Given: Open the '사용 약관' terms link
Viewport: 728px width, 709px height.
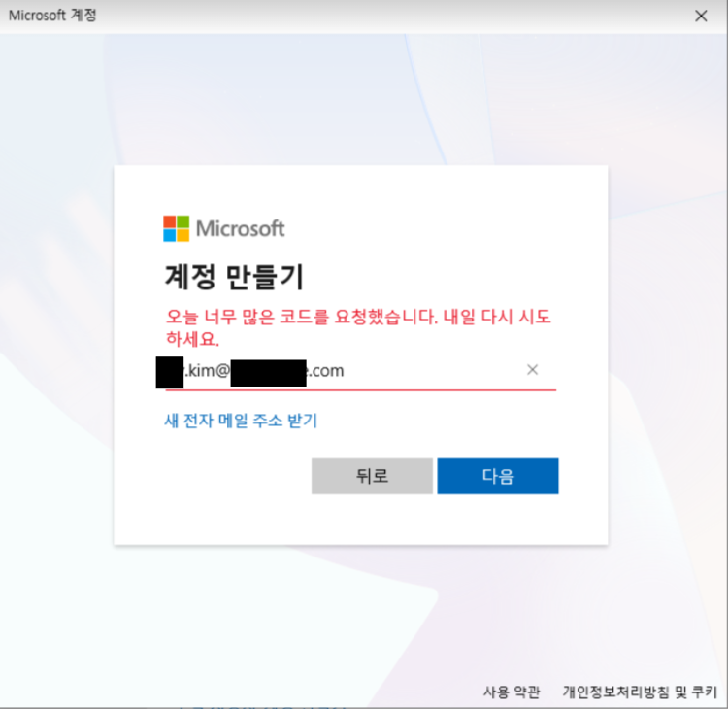Looking at the screenshot, I should 512,692.
